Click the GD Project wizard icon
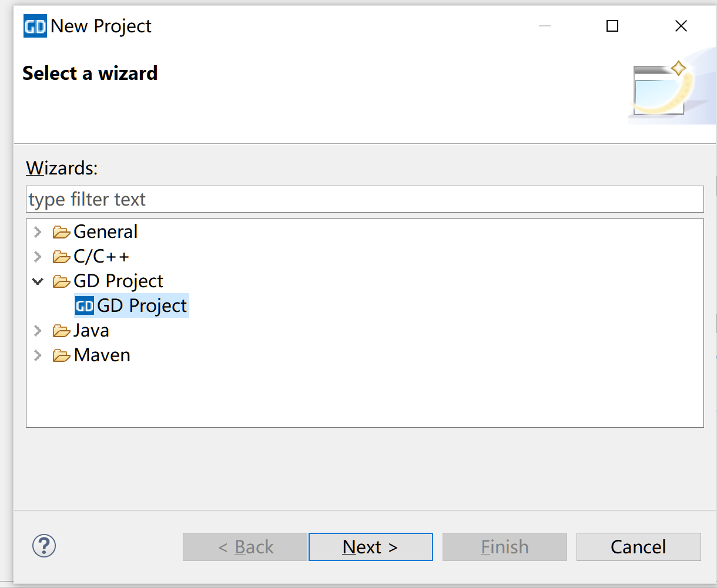 point(85,306)
